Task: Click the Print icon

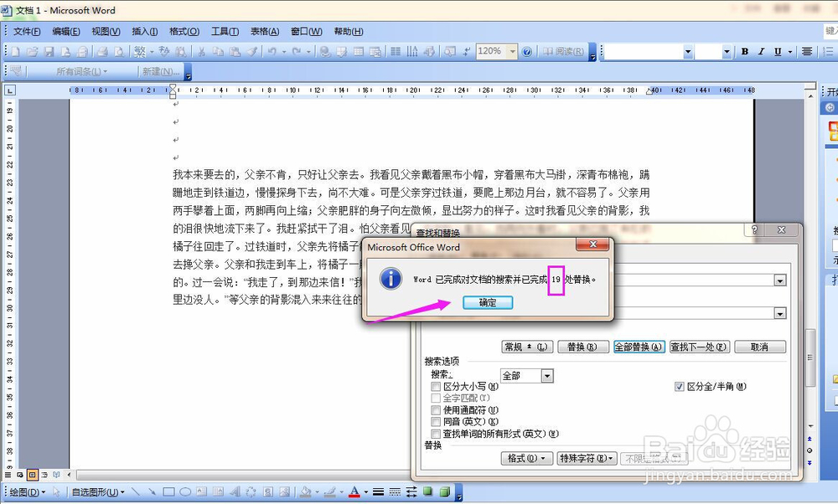Action: (102, 52)
